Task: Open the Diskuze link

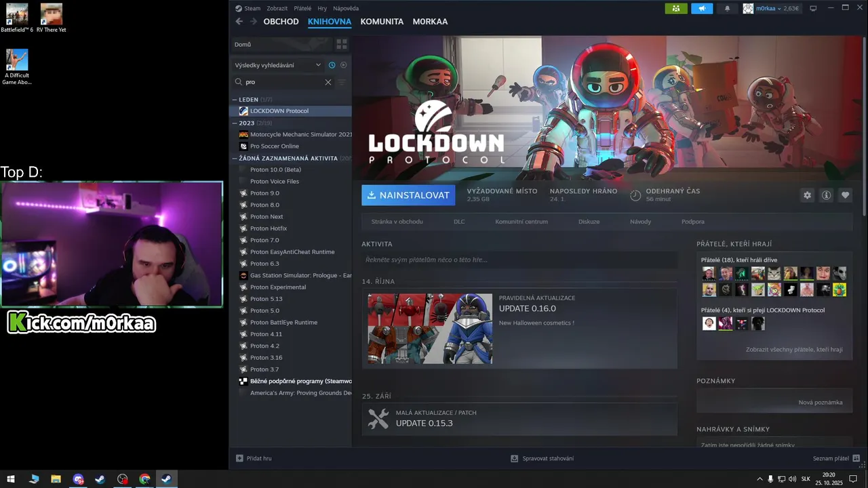Action: 589,222
